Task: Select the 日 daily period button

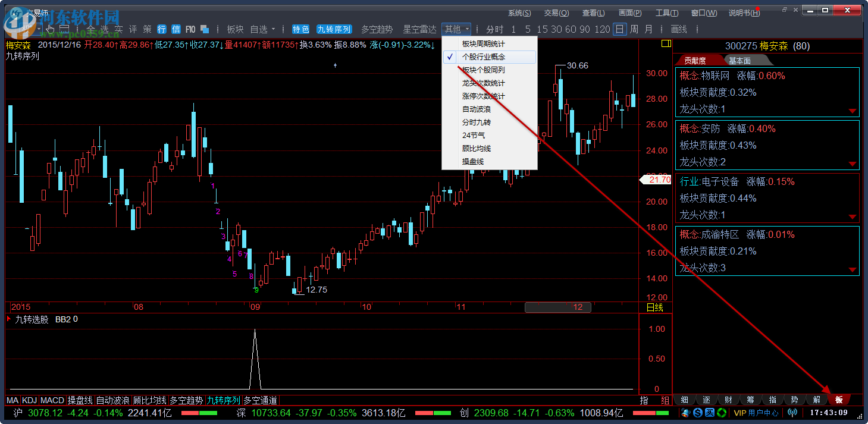Action: tap(620, 29)
